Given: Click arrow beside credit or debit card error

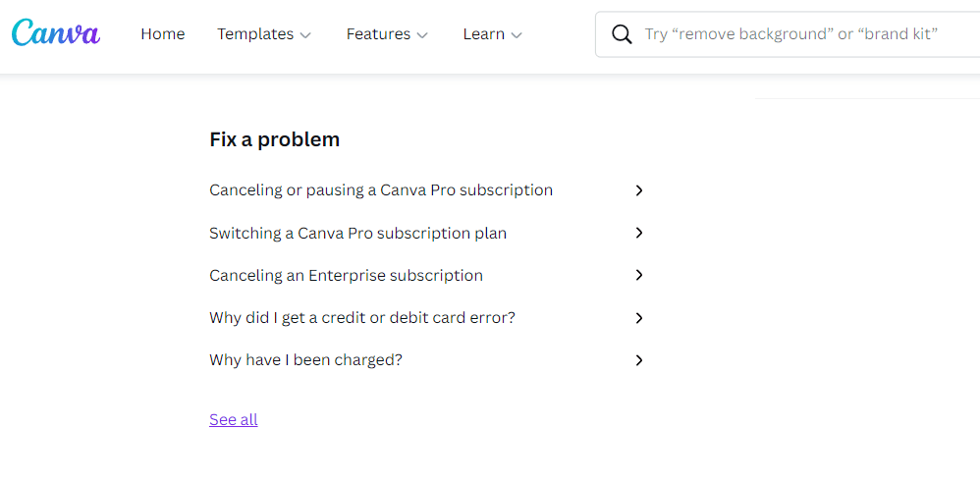Looking at the screenshot, I should (x=639, y=318).
